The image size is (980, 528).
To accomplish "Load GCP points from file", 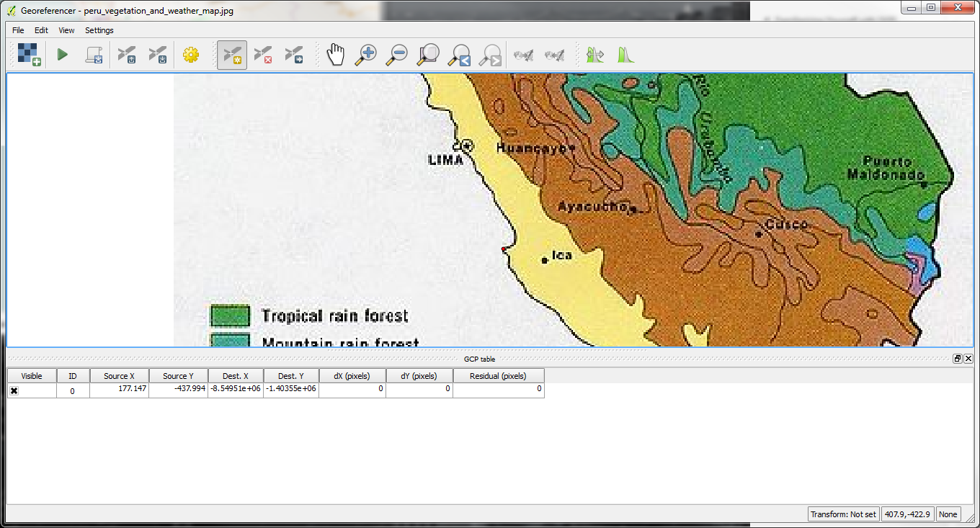I will tap(127, 55).
